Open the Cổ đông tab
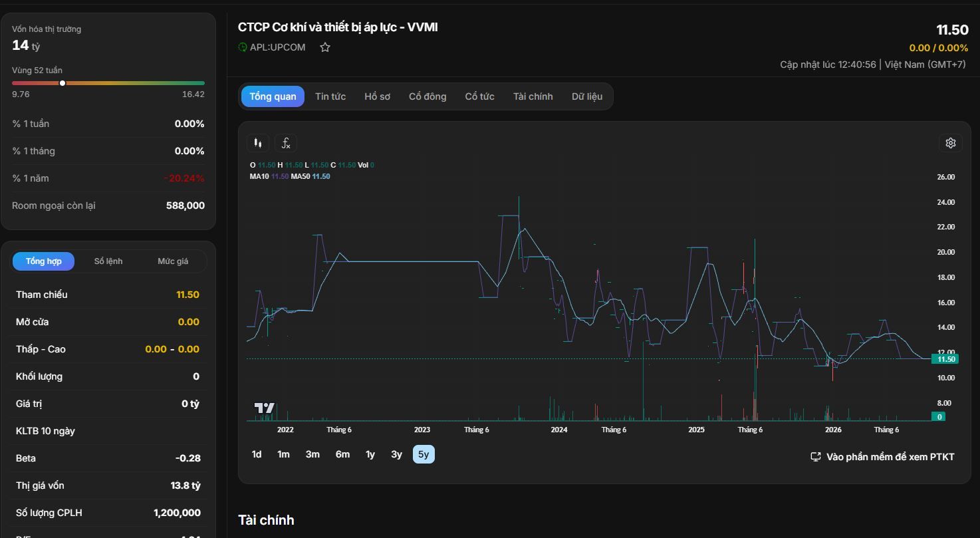 tap(428, 96)
